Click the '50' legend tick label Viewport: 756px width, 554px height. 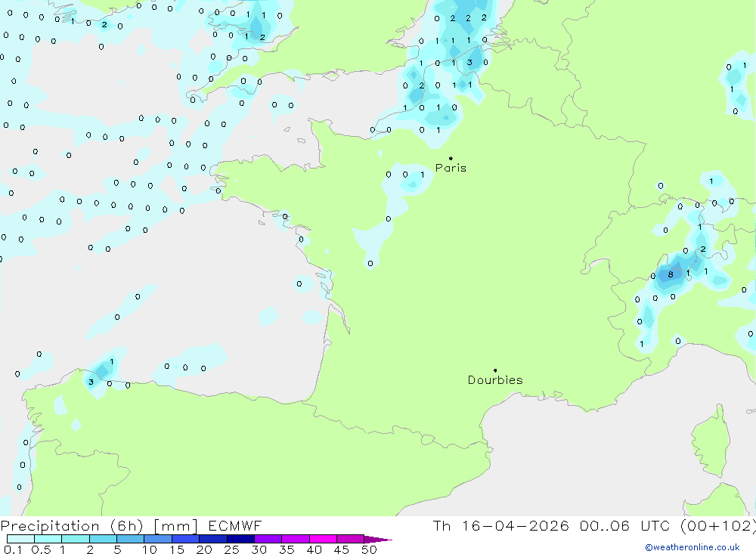tap(370, 549)
